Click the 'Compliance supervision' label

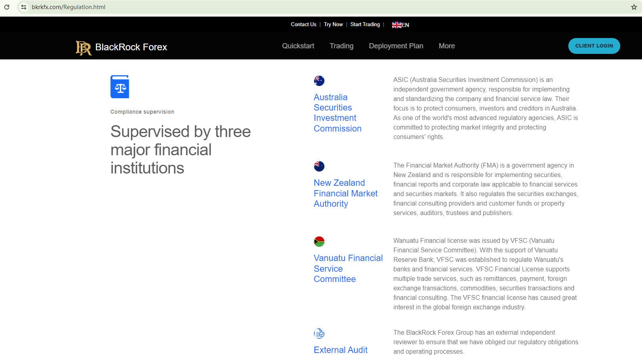pyautogui.click(x=142, y=112)
